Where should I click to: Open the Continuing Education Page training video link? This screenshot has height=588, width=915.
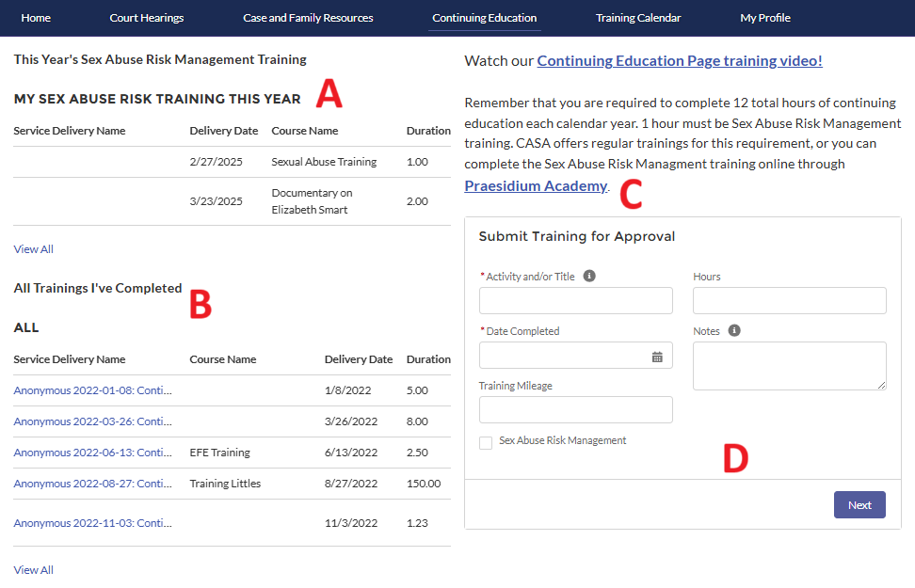pos(679,61)
